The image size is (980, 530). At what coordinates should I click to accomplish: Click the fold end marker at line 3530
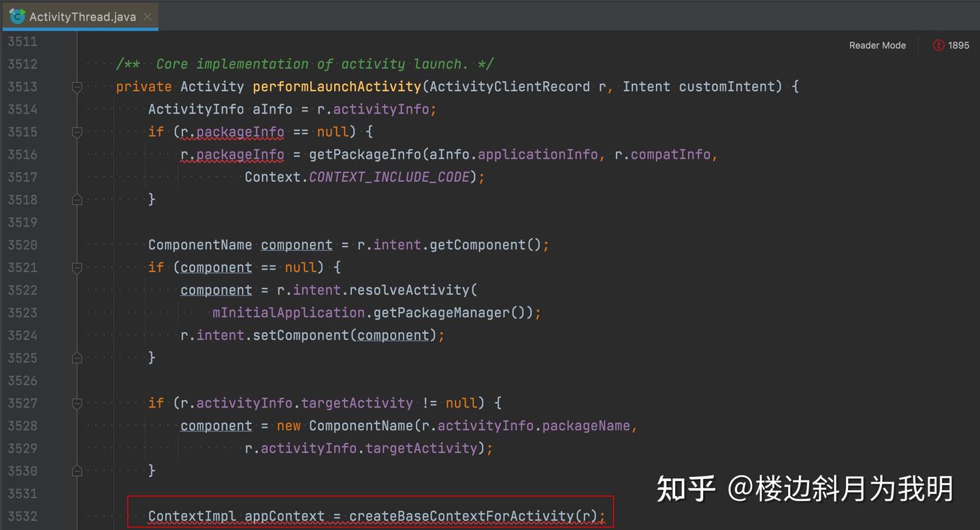coord(77,471)
